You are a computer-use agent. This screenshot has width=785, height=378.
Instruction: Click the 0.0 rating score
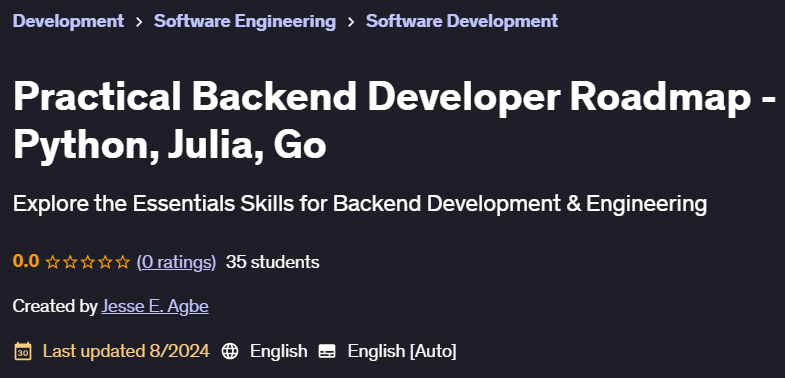(26, 261)
